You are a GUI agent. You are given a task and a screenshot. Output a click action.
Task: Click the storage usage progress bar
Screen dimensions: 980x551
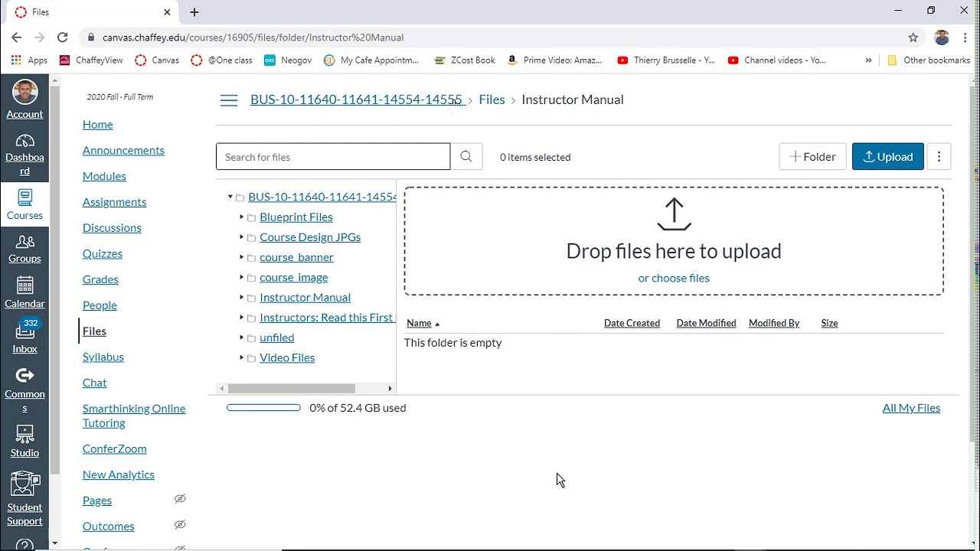click(x=263, y=408)
